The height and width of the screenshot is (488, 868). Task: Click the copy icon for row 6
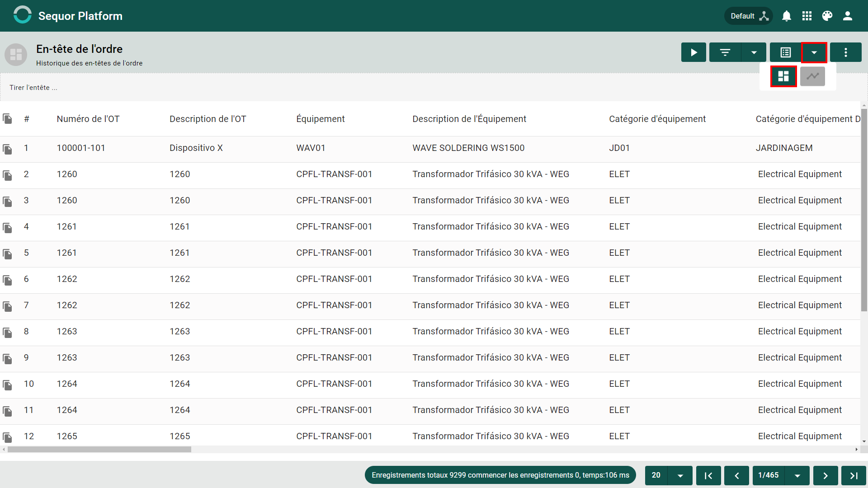(x=7, y=280)
